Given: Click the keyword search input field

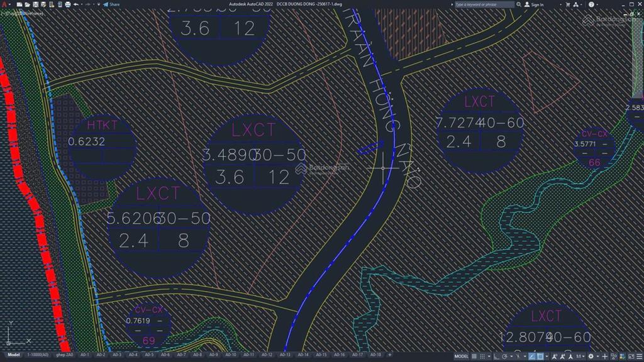Looking at the screenshot, I should [483, 4].
